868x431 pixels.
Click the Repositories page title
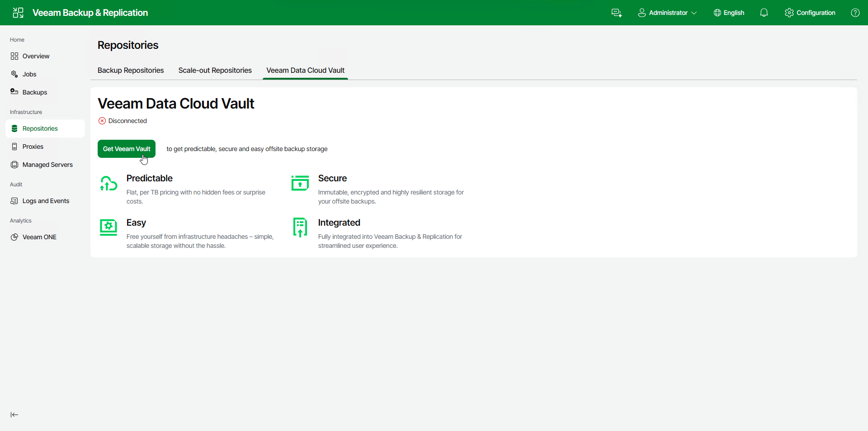pos(128,45)
